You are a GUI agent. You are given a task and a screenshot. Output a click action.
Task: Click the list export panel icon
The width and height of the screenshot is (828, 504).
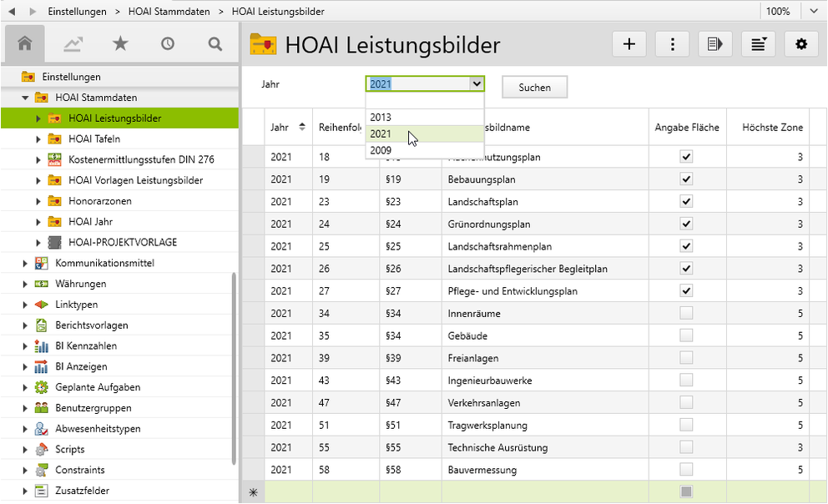point(715,44)
